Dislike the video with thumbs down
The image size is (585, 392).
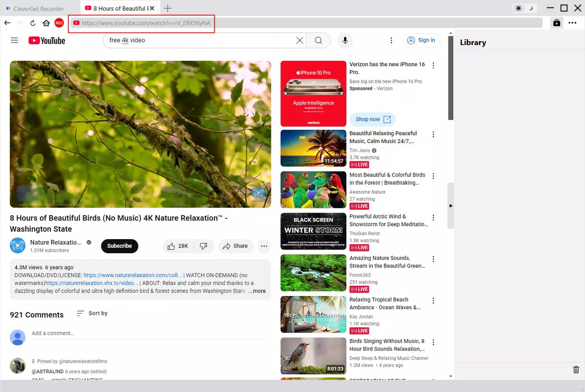point(204,246)
